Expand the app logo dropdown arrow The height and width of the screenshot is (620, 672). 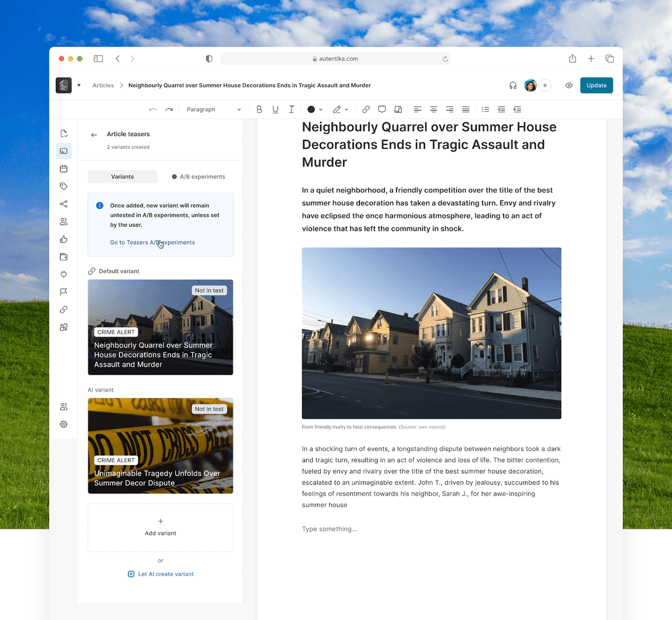point(79,85)
